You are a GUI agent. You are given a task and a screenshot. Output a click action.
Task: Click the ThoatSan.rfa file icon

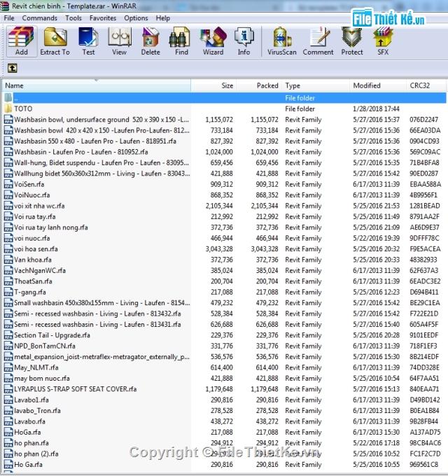[8, 281]
